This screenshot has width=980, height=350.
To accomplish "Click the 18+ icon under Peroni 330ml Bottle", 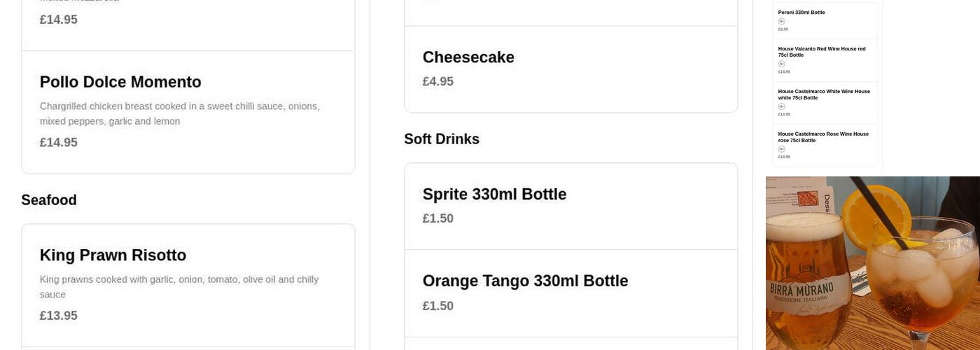I will tap(782, 22).
